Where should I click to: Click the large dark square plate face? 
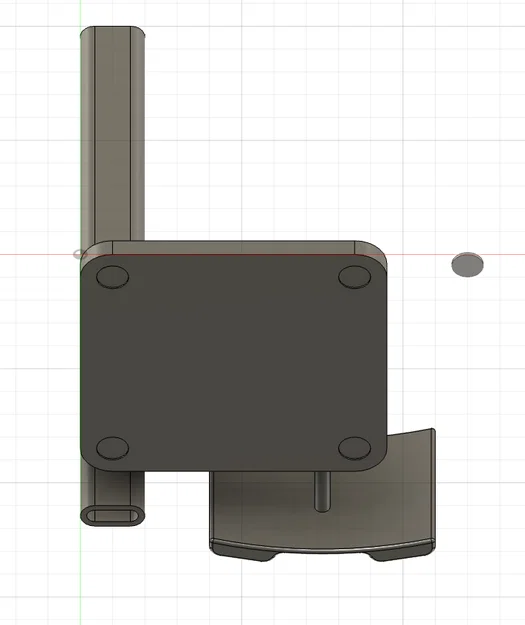pyautogui.click(x=234, y=363)
